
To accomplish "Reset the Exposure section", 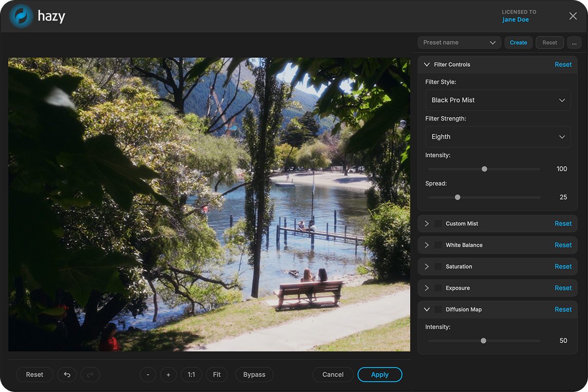I will coord(563,288).
